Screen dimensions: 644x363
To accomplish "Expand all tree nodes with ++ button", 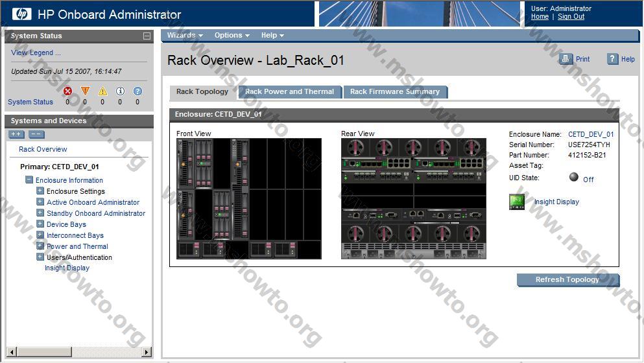I will [16, 134].
